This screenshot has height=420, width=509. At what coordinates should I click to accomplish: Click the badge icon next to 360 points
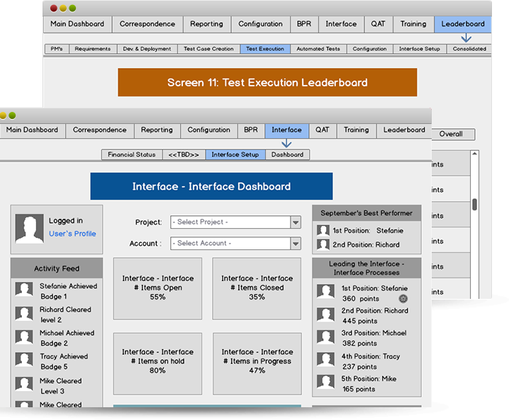pos(403,299)
